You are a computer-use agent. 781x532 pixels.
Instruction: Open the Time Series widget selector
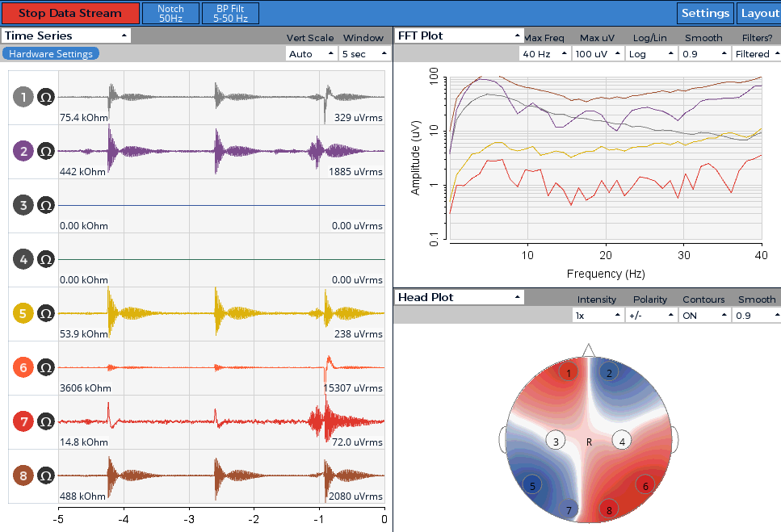[65, 36]
